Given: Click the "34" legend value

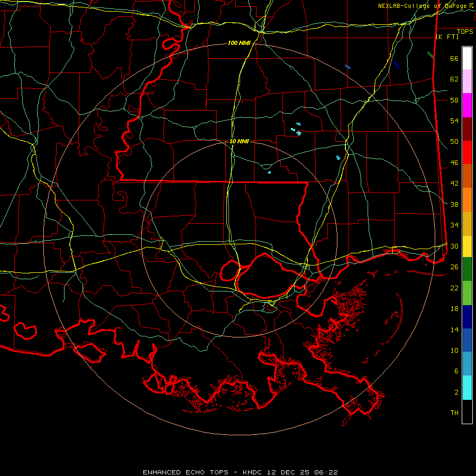Looking at the screenshot, I should click(x=454, y=225).
